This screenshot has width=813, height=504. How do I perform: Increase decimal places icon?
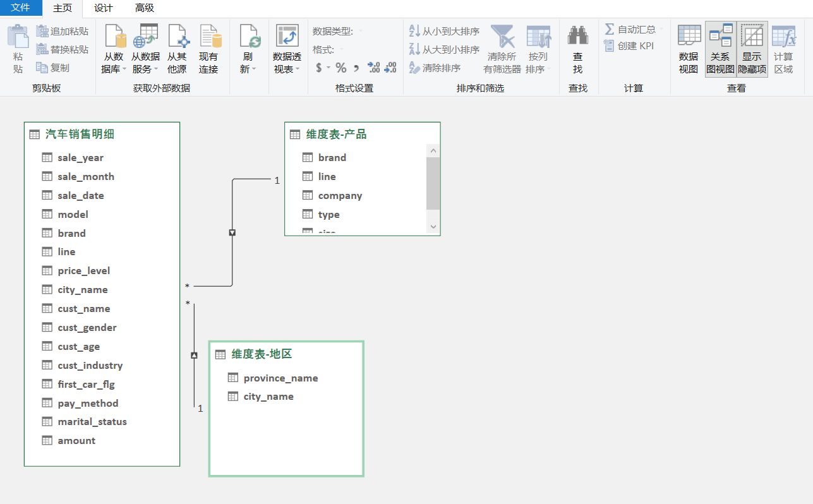coord(373,68)
